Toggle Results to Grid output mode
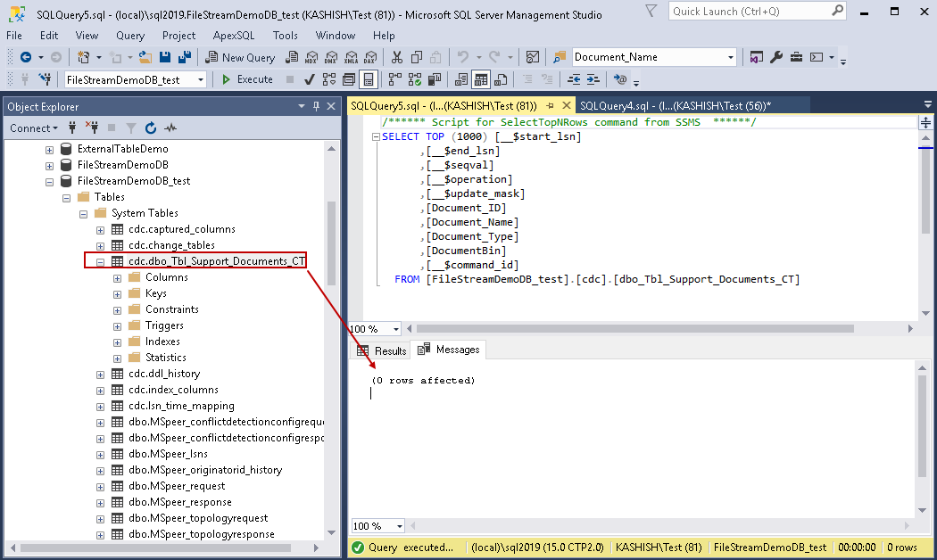Viewport: 937px width, 560px height. tap(481, 79)
